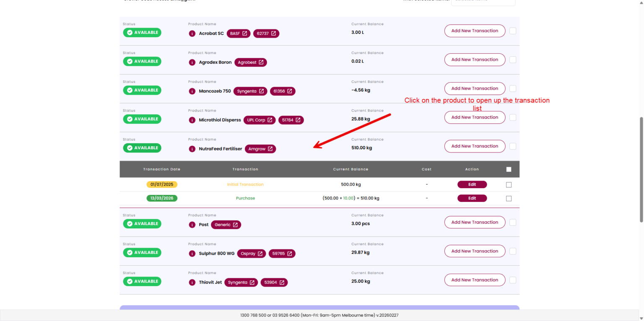Select all transactions with header checkbox
The image size is (644, 321).
pos(509,170)
